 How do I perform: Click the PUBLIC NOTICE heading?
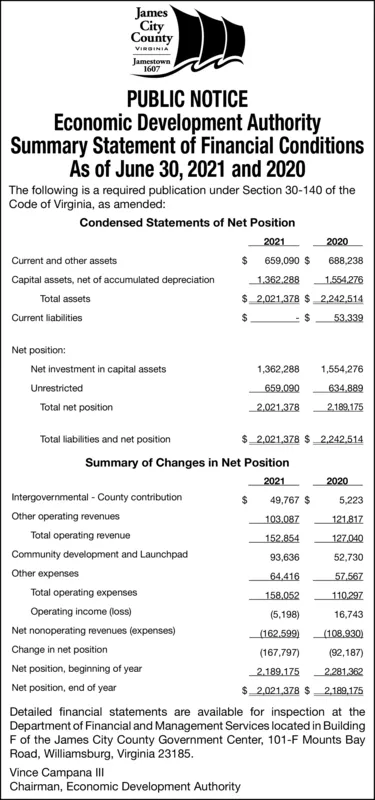(x=187, y=98)
